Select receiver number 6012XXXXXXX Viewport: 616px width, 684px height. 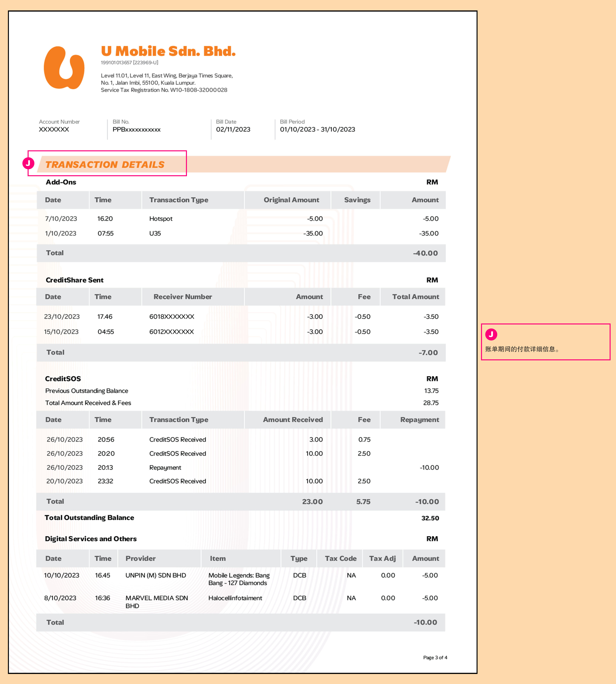point(172,332)
